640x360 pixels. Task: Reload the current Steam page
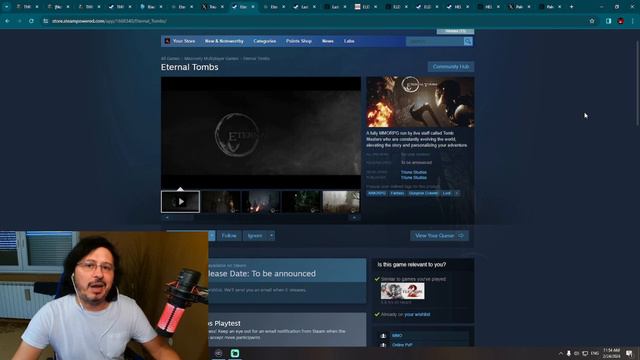coord(31,21)
